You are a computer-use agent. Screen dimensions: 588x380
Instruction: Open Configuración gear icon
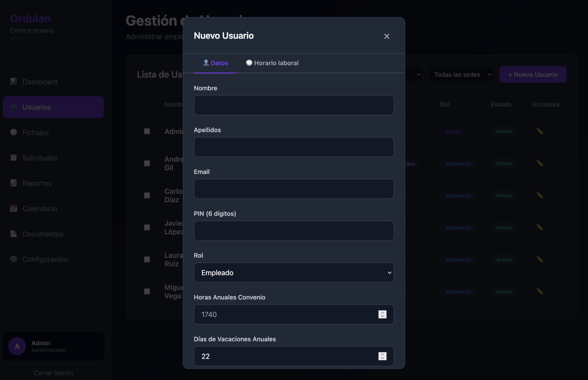click(x=14, y=259)
